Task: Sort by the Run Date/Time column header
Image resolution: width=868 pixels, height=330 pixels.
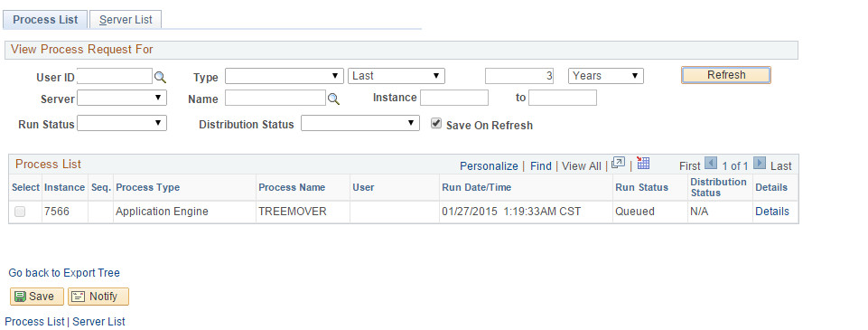Action: coord(477,187)
